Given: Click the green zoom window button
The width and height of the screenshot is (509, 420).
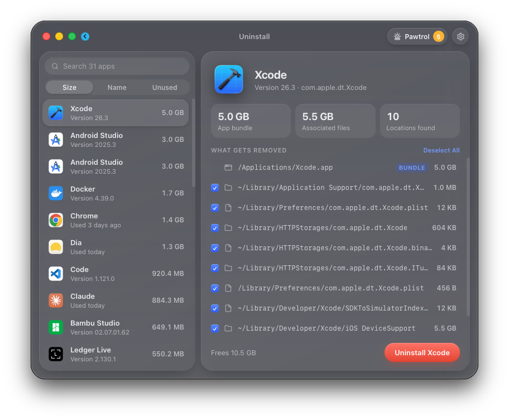Looking at the screenshot, I should (72, 36).
